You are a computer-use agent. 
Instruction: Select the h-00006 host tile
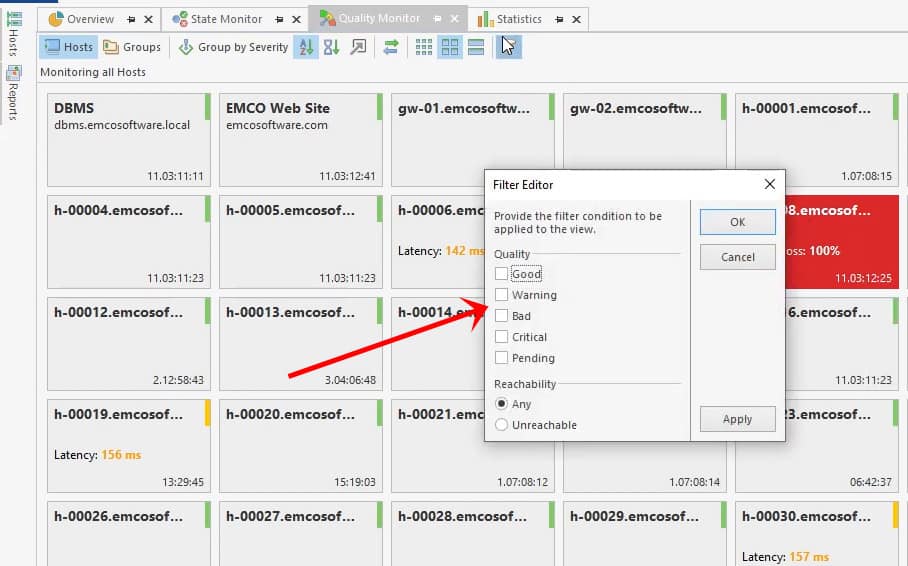tap(437, 242)
